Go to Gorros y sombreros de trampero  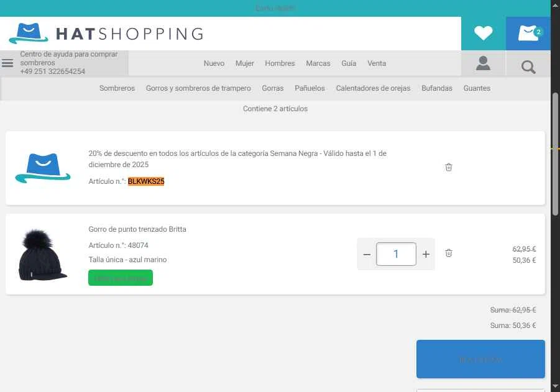(x=198, y=88)
